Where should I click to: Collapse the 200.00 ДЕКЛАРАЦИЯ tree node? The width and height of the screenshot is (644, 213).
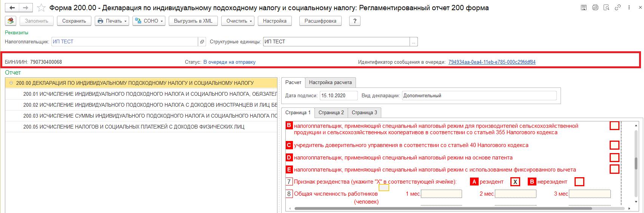click(x=11, y=83)
